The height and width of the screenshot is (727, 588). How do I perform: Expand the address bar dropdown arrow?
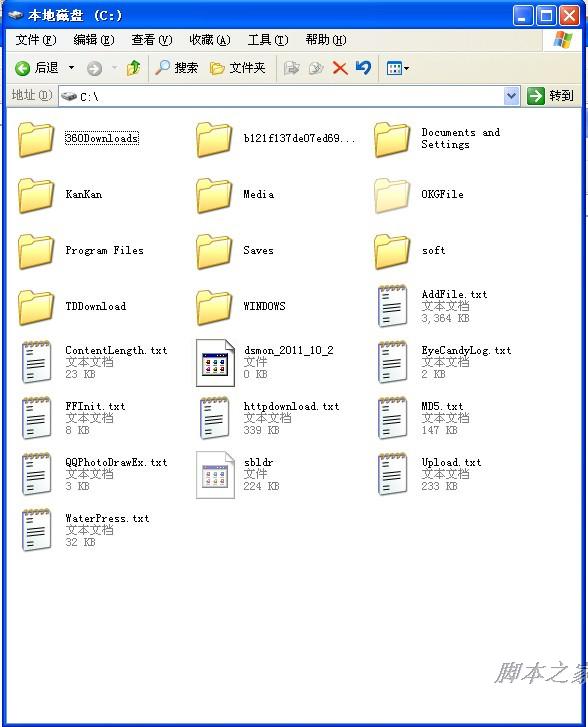(x=511, y=96)
